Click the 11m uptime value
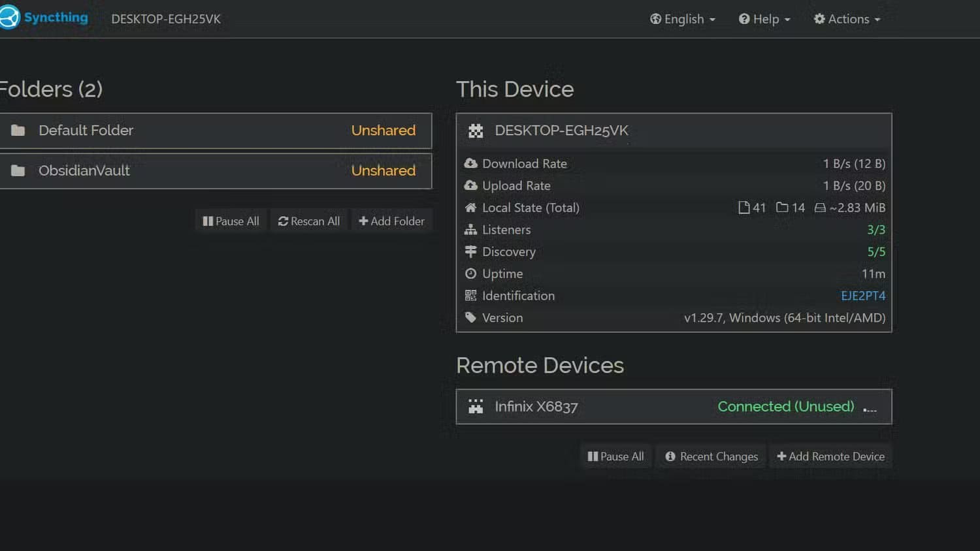980x551 pixels. (x=874, y=274)
